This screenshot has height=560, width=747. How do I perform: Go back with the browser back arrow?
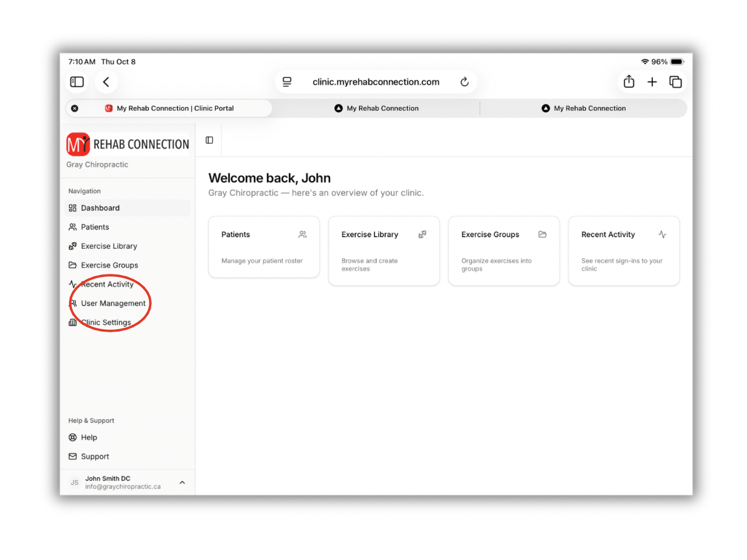click(x=106, y=82)
